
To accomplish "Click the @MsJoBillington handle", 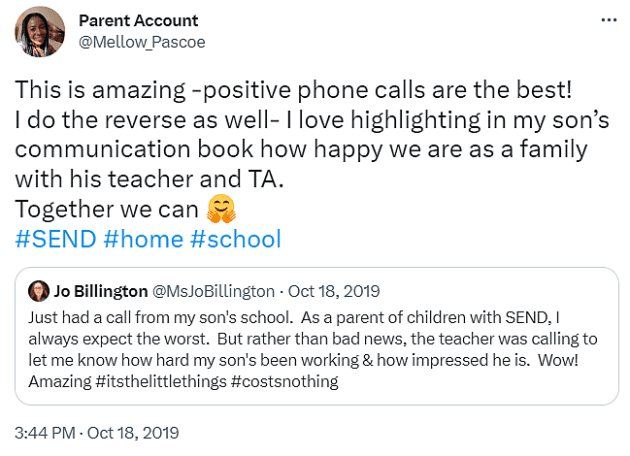I will 212,291.
